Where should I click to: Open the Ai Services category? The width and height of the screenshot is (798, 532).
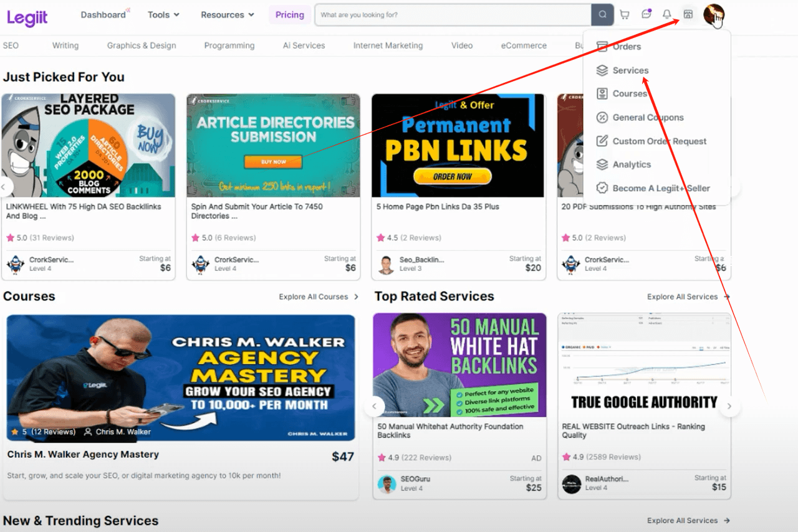point(304,45)
